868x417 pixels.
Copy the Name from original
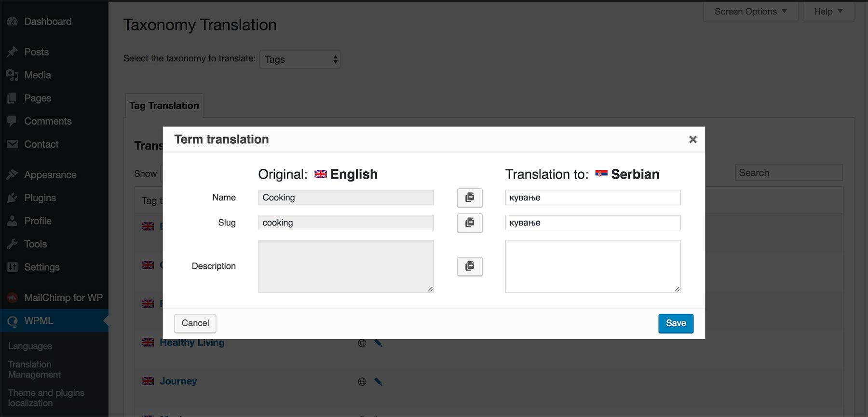tap(470, 197)
